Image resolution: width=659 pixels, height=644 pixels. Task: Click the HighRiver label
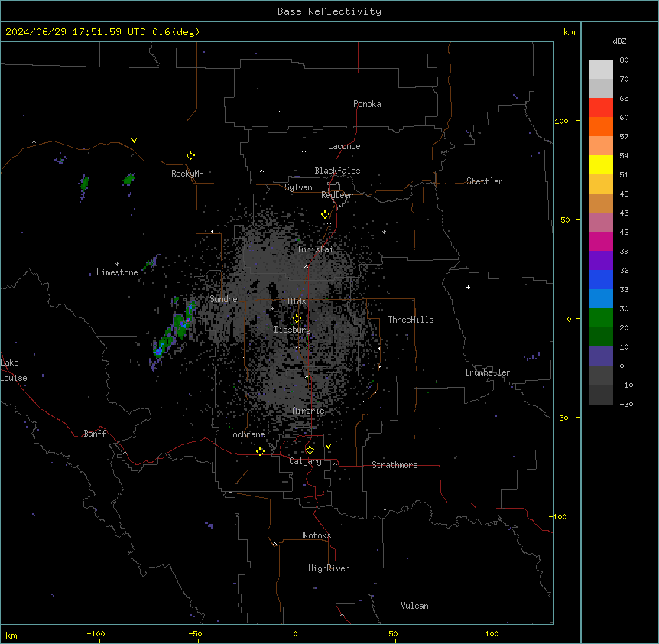(x=329, y=568)
